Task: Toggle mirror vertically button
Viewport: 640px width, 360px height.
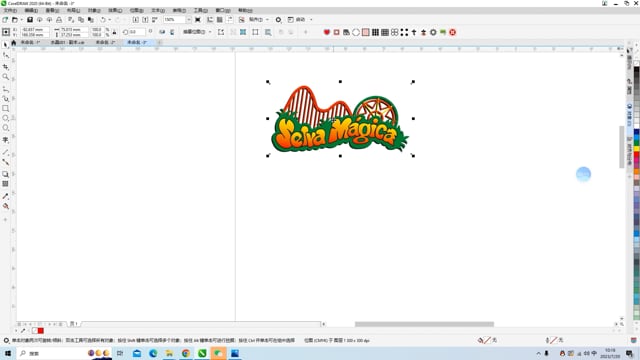Action: tap(172, 32)
